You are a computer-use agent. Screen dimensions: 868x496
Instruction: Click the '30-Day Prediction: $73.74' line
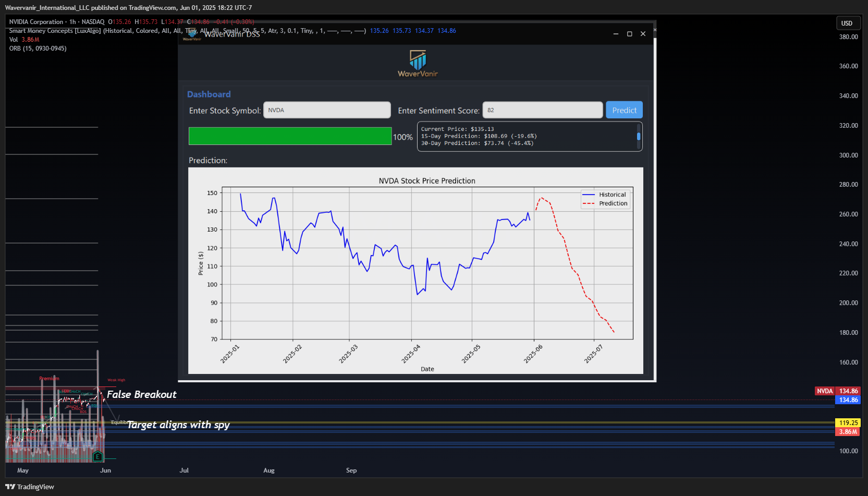click(x=477, y=143)
